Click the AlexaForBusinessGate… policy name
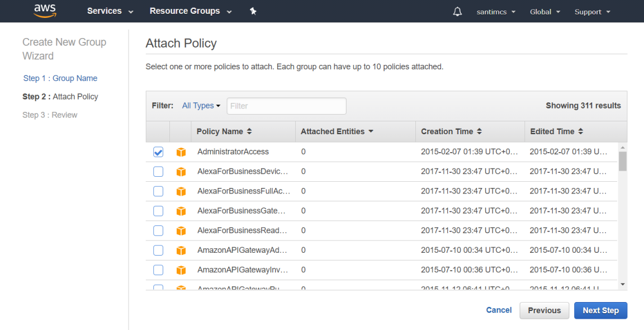The width and height of the screenshot is (644, 330). (x=241, y=211)
